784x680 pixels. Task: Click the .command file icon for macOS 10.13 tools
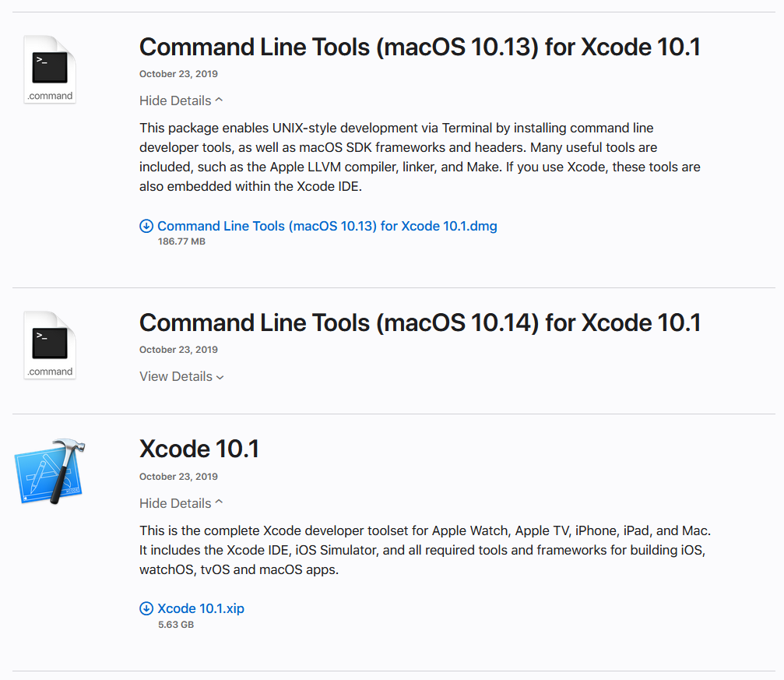(50, 69)
